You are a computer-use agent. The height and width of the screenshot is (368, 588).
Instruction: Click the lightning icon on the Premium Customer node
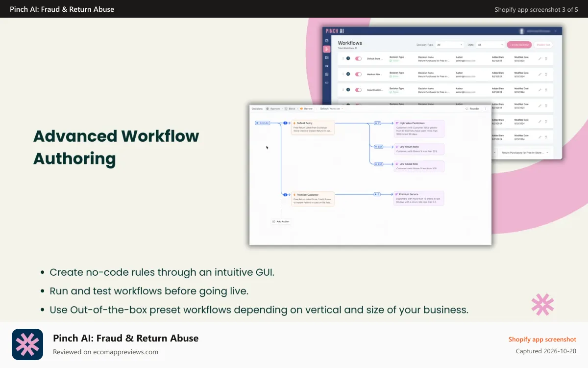tap(294, 195)
